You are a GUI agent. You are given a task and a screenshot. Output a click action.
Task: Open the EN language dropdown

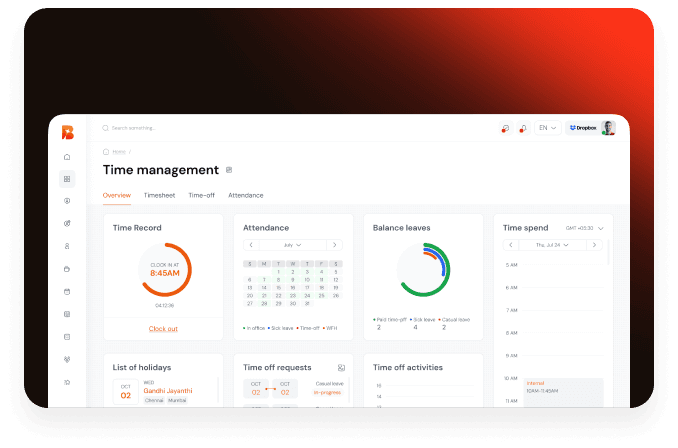(x=547, y=128)
